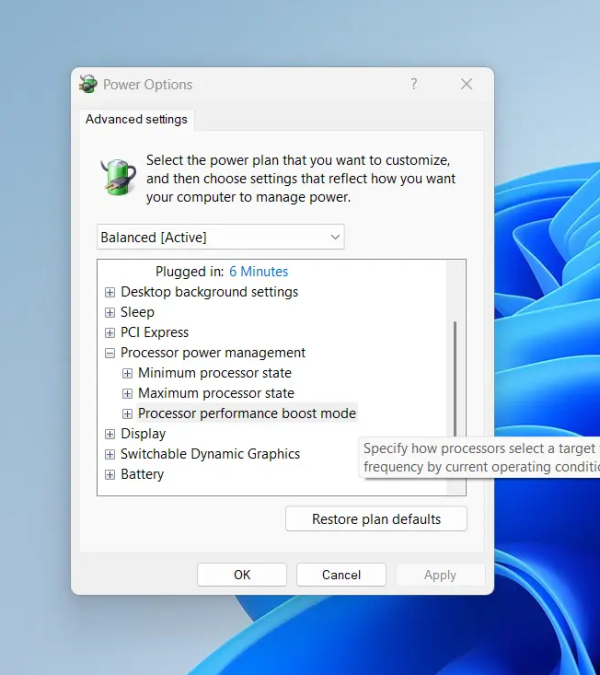Click the help question mark icon
Screen dimensions: 600x675
(414, 84)
